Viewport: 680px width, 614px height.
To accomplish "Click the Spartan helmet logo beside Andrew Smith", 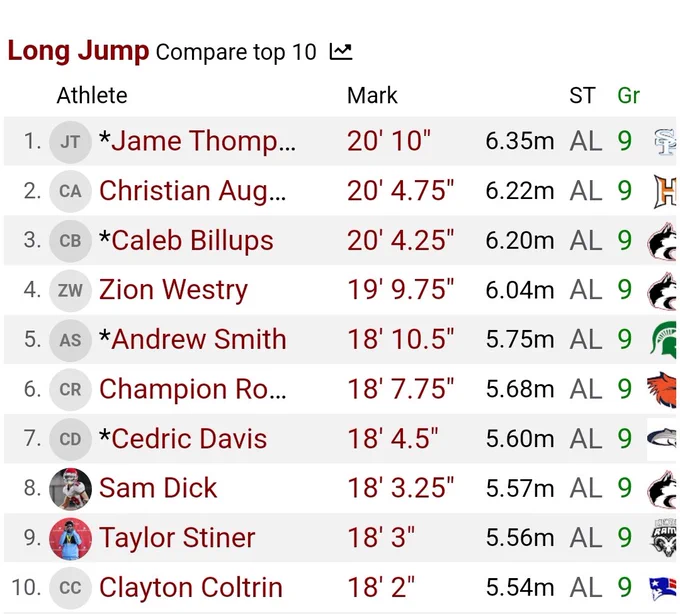I will point(664,340).
